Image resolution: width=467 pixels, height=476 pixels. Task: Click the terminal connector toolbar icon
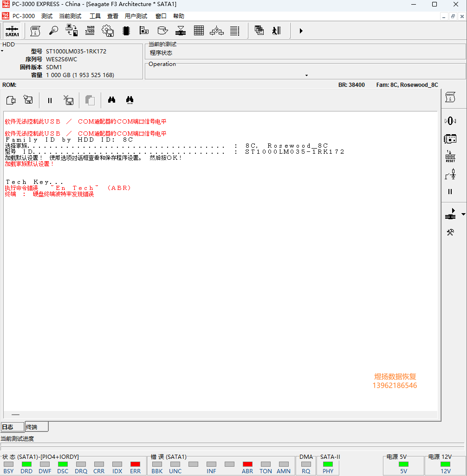point(181,31)
